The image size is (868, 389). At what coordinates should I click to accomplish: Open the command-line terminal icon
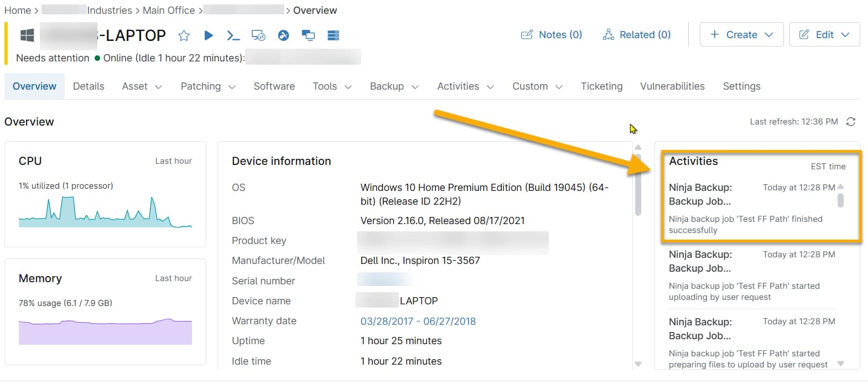(233, 36)
